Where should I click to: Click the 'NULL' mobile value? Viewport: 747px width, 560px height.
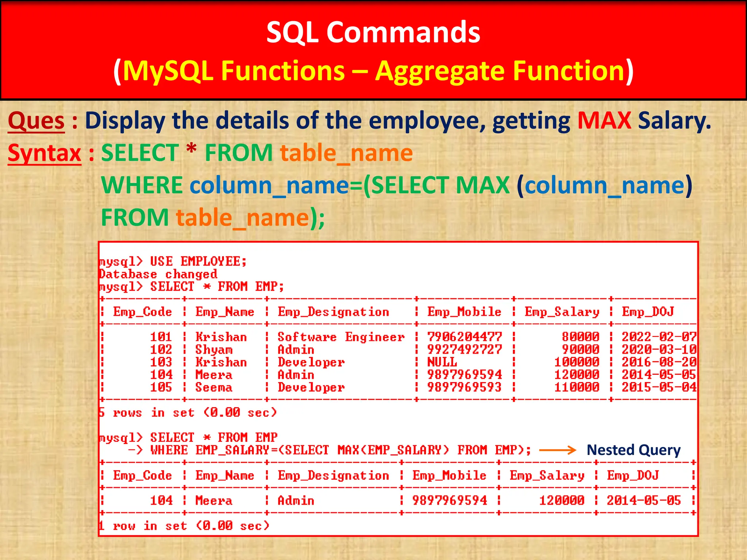pyautogui.click(x=442, y=362)
